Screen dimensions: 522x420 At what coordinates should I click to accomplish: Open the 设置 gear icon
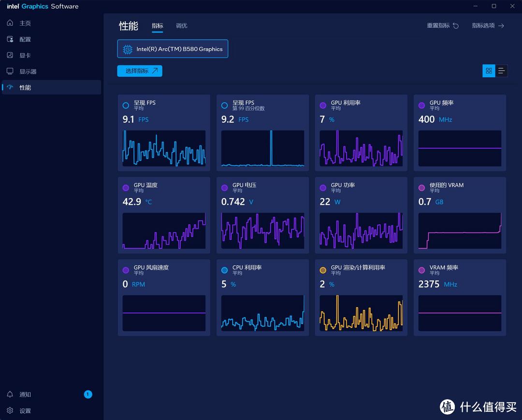[x=10, y=410]
